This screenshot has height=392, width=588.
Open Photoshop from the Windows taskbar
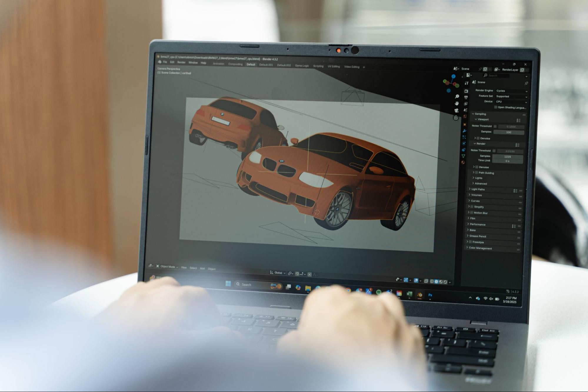point(430,295)
